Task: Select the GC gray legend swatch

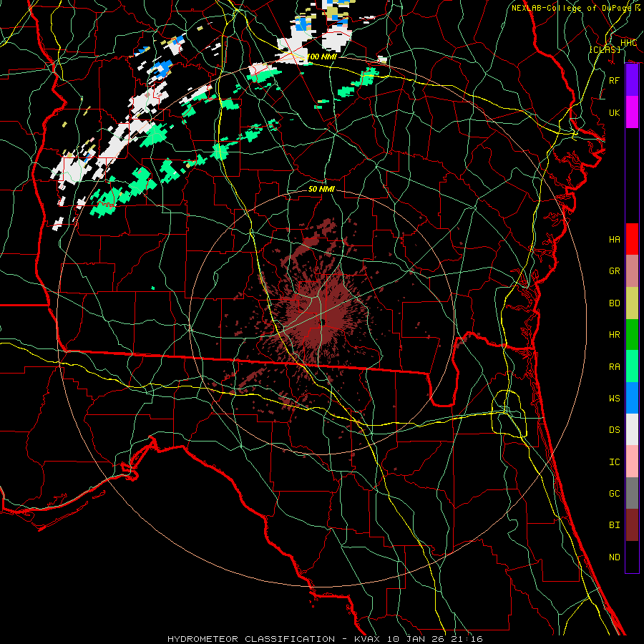Action: (632, 493)
